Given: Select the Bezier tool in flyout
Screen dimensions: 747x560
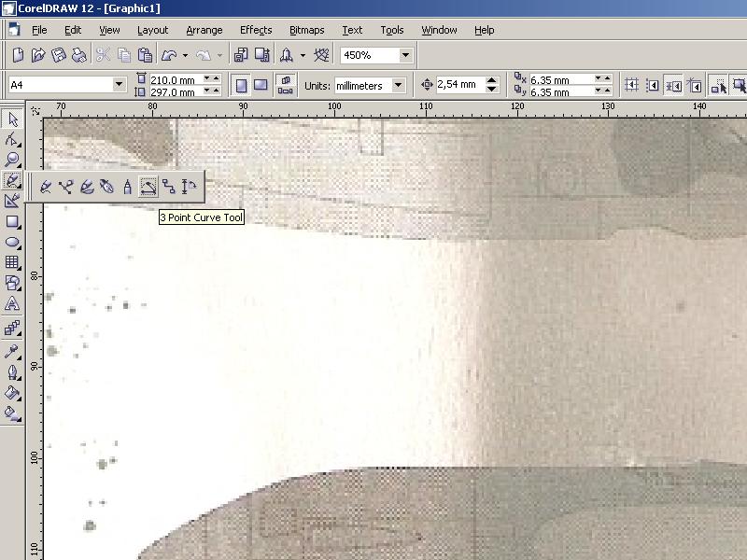Looking at the screenshot, I should (65, 187).
